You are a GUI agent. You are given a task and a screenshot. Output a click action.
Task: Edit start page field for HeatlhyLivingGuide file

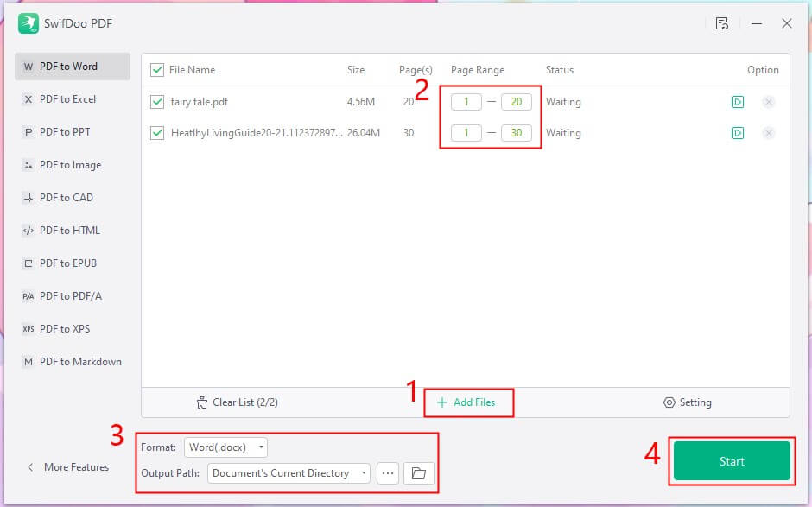[466, 133]
